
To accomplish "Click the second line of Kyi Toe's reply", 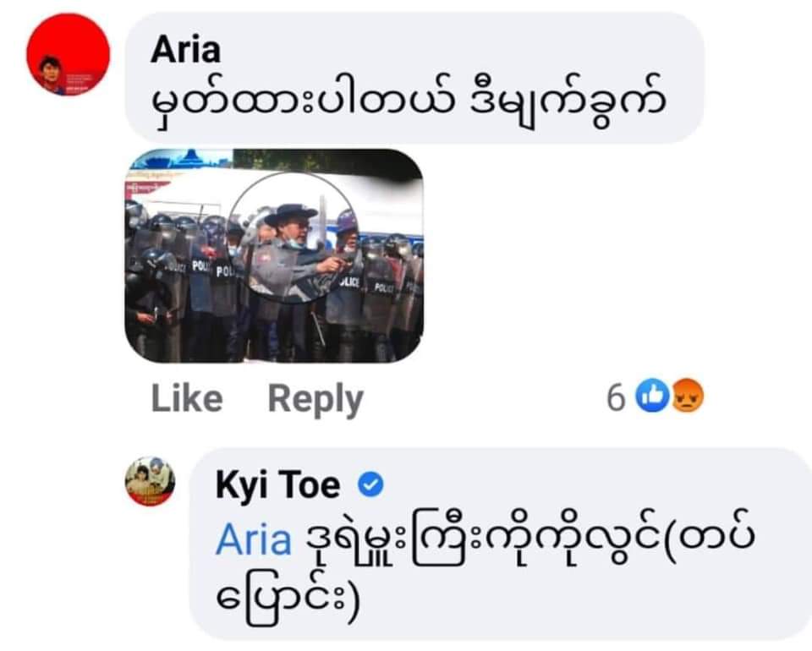I will (288, 599).
